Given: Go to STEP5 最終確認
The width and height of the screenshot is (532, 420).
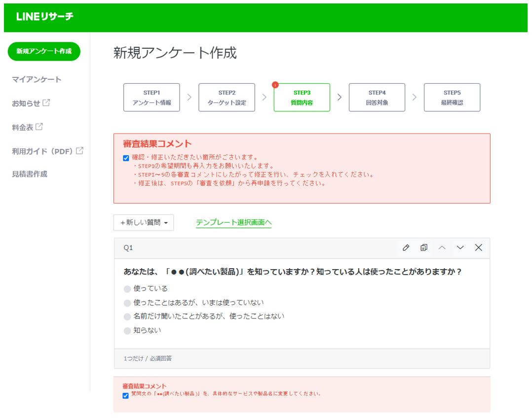Looking at the screenshot, I should tap(452, 98).
